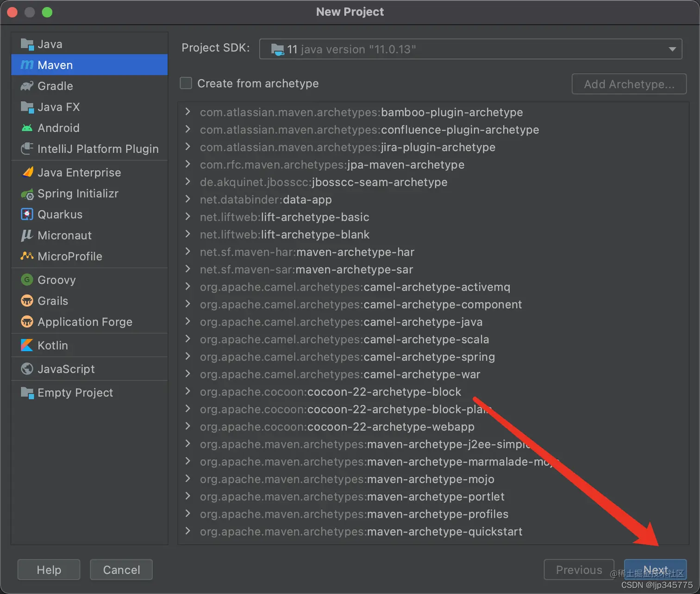
Task: Enable Create from archetype checkbox
Action: pyautogui.click(x=186, y=83)
